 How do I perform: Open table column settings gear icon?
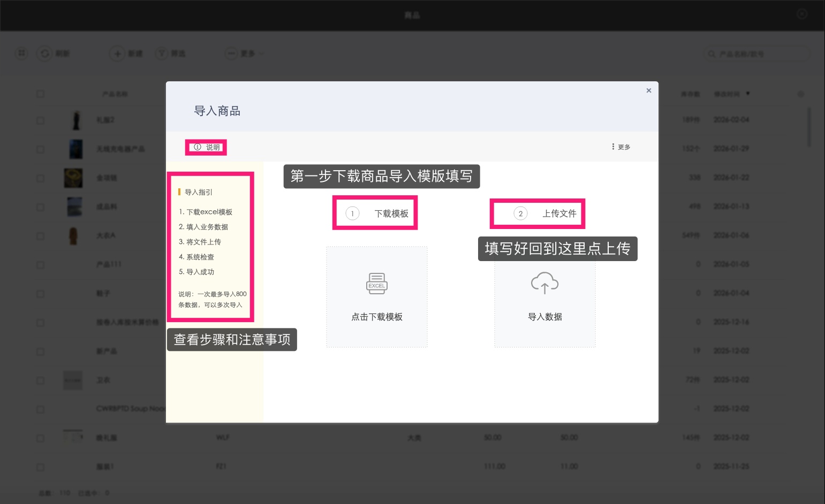pyautogui.click(x=800, y=94)
